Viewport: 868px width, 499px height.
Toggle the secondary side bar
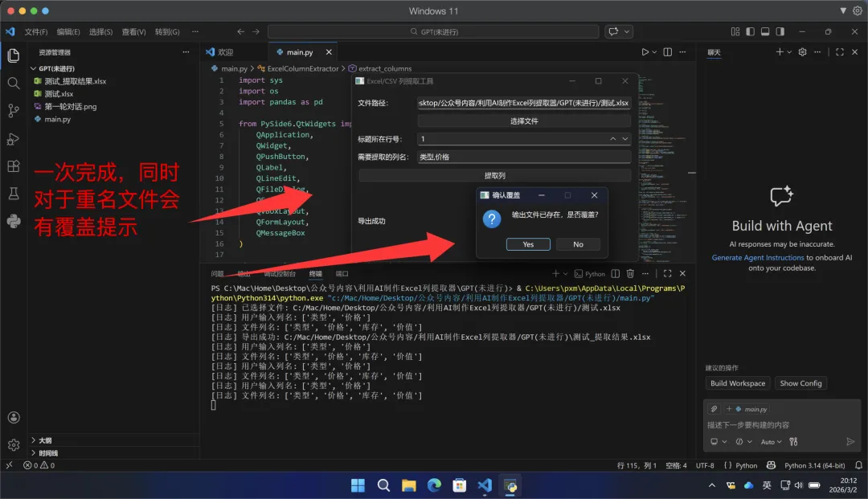pyautogui.click(x=780, y=31)
